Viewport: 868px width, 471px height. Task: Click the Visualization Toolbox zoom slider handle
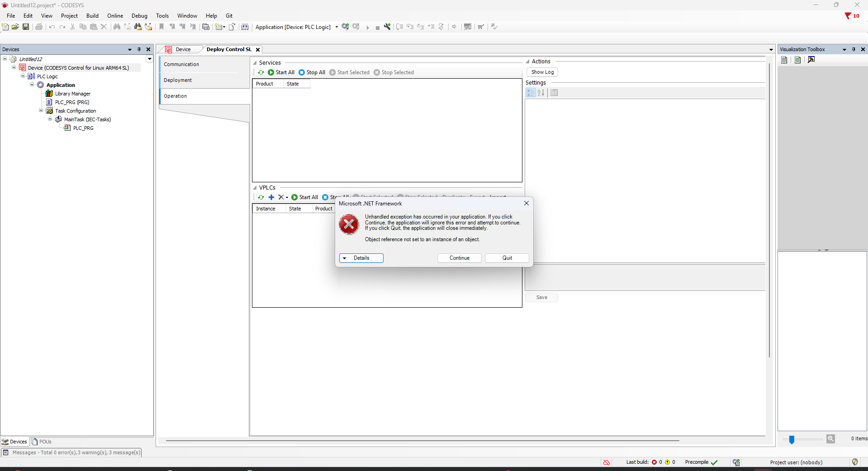[792, 439]
